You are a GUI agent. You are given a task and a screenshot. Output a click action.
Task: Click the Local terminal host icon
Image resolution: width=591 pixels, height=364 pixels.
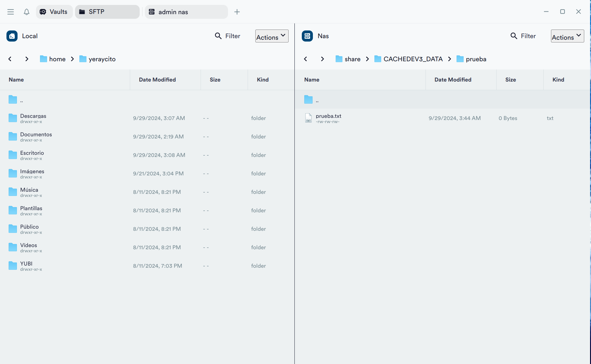click(12, 36)
